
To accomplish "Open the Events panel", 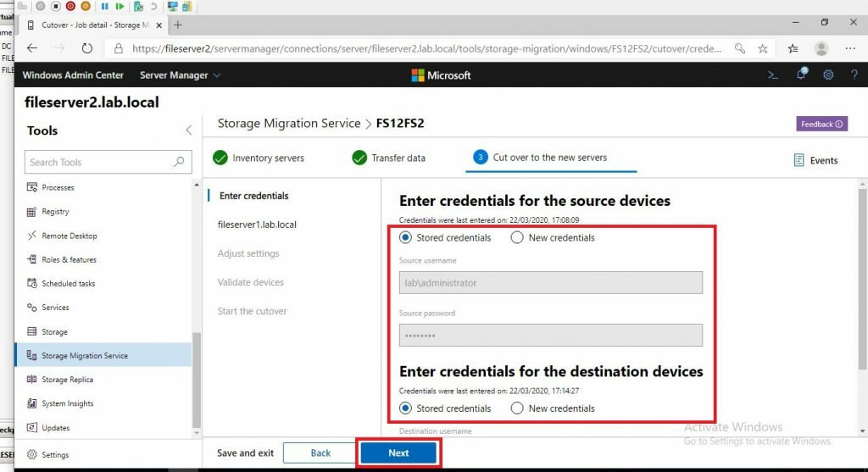I will click(x=815, y=160).
